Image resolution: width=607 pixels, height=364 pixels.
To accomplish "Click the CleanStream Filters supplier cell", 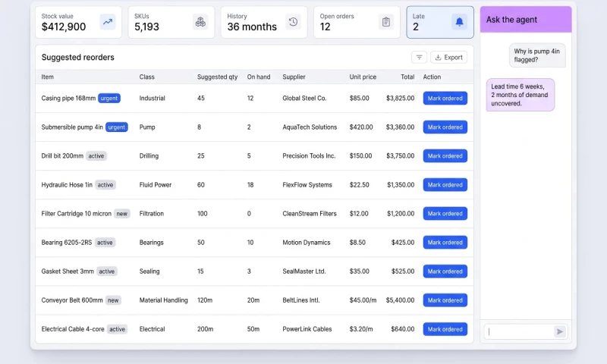I will point(310,214).
